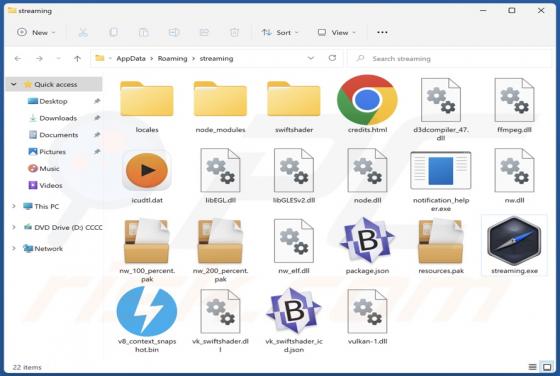
Task: Open the New item dropdown
Action: click(x=36, y=32)
